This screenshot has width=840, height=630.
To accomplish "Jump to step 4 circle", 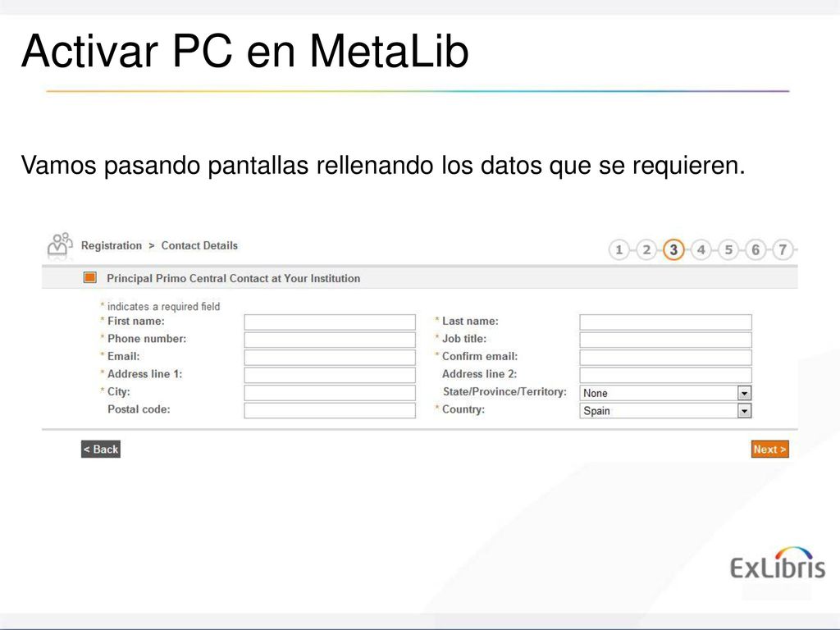I will pyautogui.click(x=701, y=249).
